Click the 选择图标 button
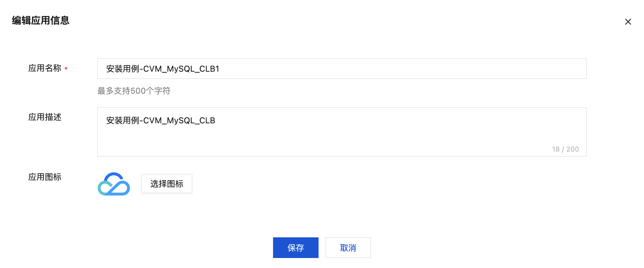The height and width of the screenshot is (268, 644). click(167, 184)
